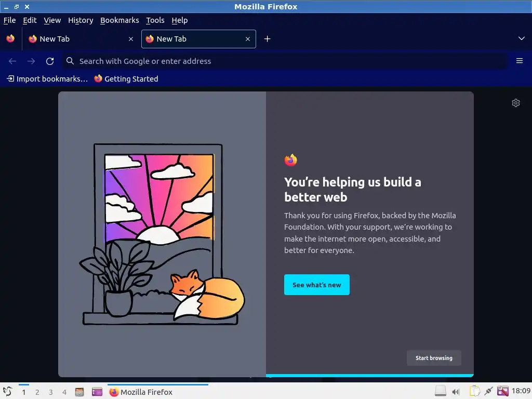Open new tab page settings gear
Viewport: 532px width, 399px height.
coord(516,103)
